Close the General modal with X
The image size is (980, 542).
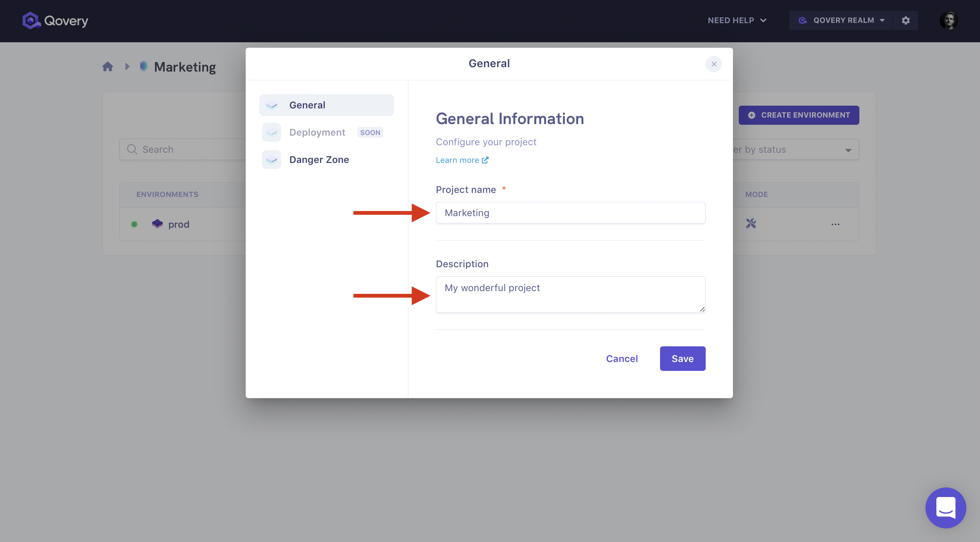[x=714, y=64]
